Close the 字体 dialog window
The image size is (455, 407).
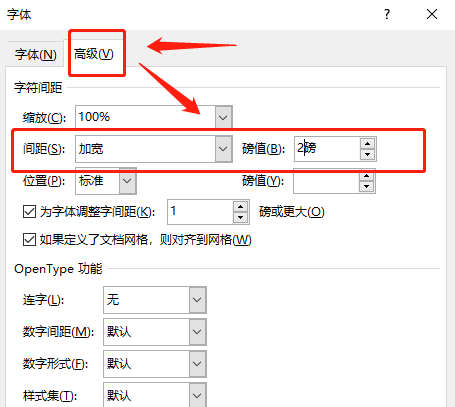[x=432, y=14]
